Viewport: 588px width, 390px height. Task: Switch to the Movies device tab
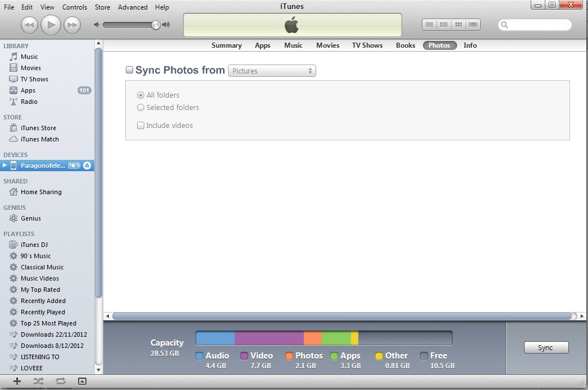[x=328, y=45]
